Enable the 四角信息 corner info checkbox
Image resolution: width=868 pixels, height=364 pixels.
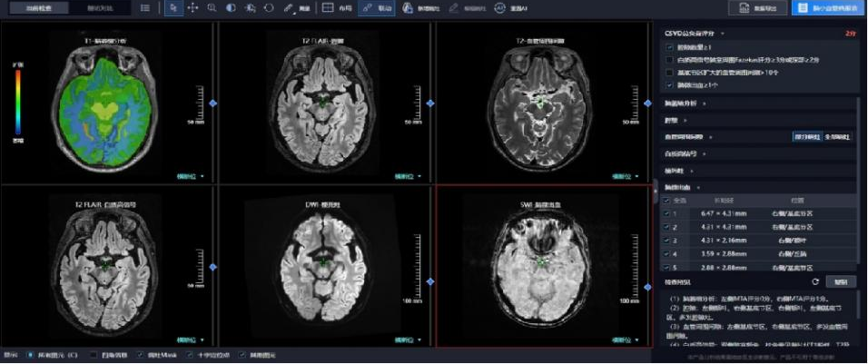point(93,355)
